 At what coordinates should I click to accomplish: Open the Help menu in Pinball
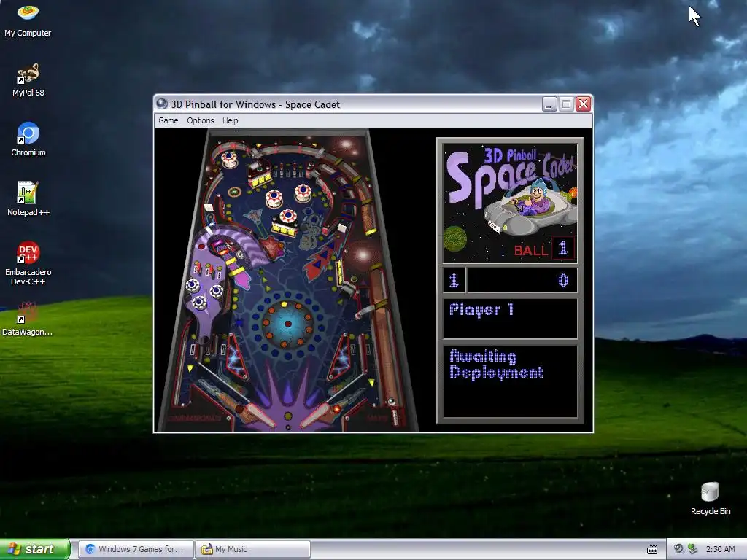click(x=230, y=120)
